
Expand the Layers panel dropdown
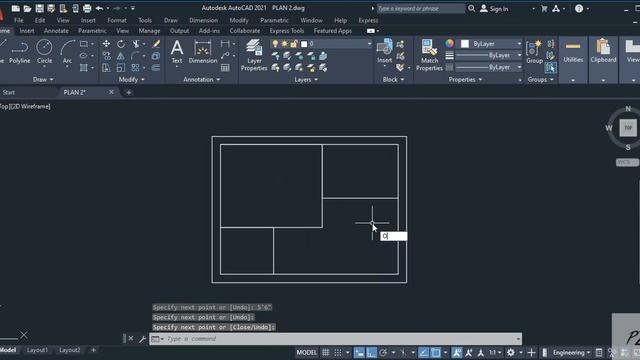[x=306, y=80]
